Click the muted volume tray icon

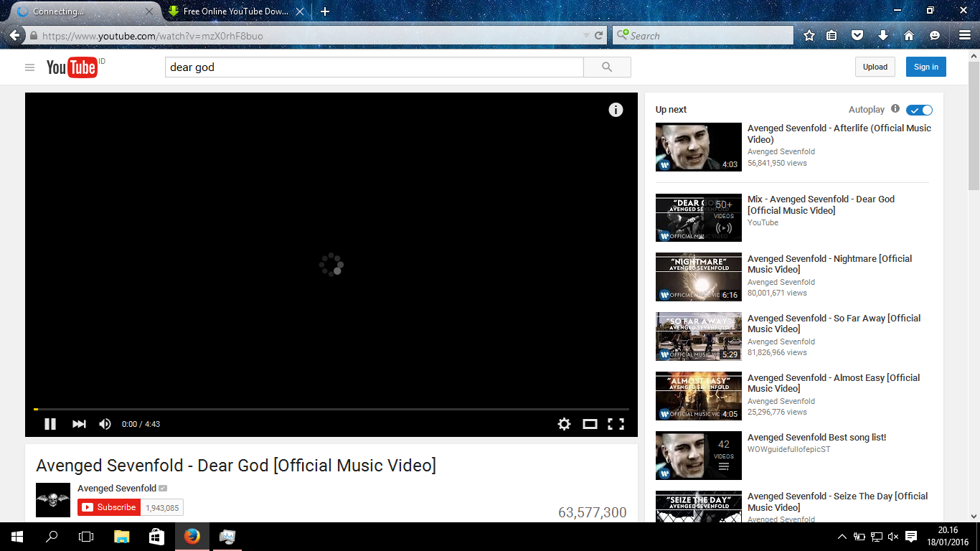click(x=893, y=537)
